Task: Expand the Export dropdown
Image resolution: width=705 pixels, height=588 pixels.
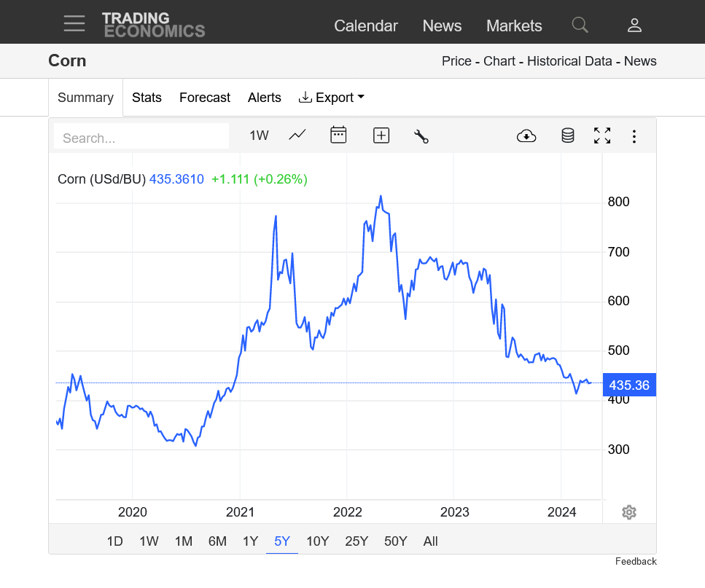Action: point(332,98)
